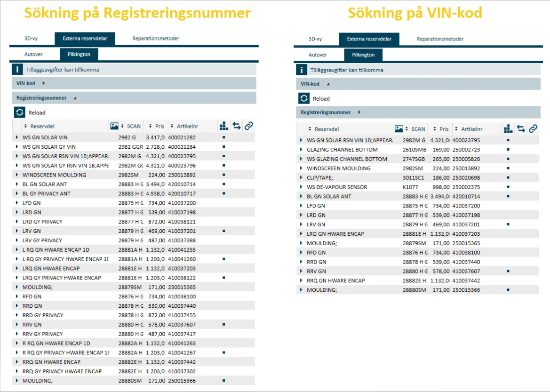Click the link chain icon in the right table header
The height and width of the screenshot is (392, 550).
[x=533, y=129]
